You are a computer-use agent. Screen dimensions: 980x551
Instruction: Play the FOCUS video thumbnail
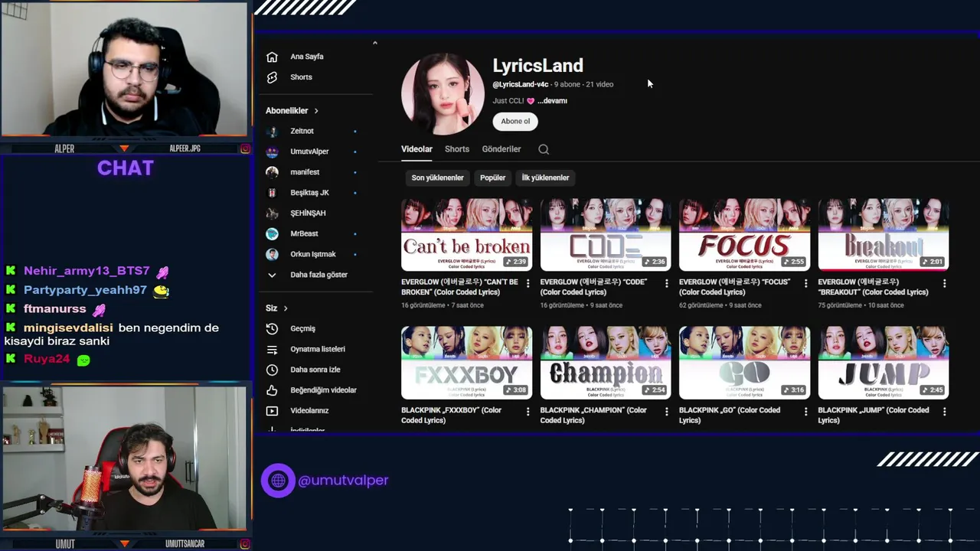(744, 235)
